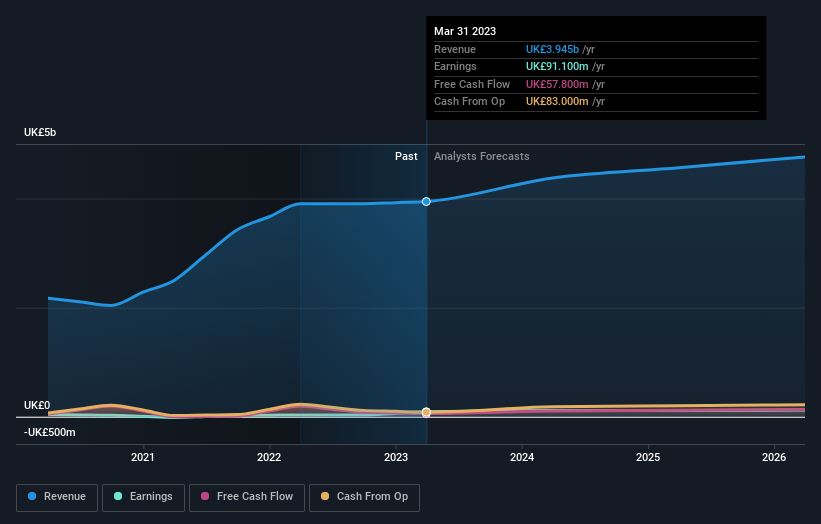This screenshot has width=821, height=524.
Task: Click the UK£91.100m earnings value
Action: tap(557, 66)
